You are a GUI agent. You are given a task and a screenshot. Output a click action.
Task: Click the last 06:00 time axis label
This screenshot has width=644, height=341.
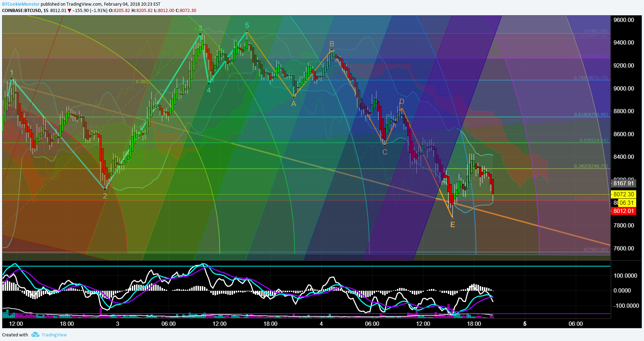click(576, 324)
